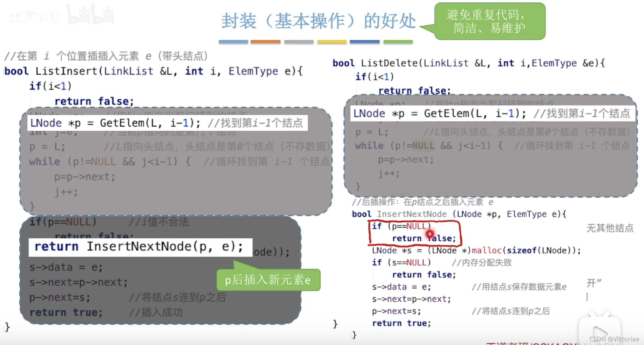
Task: Click "return true;" at end of InsertNextNode
Action: [x=401, y=323]
